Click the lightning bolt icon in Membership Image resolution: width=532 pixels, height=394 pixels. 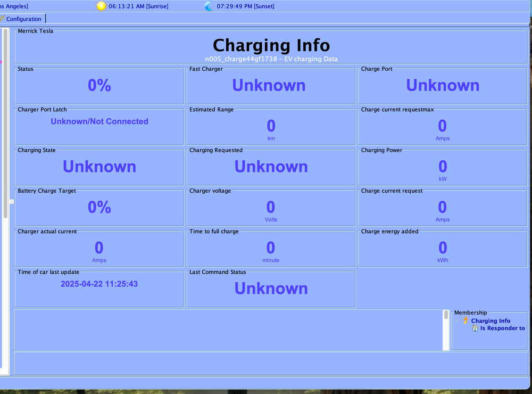[x=465, y=321]
